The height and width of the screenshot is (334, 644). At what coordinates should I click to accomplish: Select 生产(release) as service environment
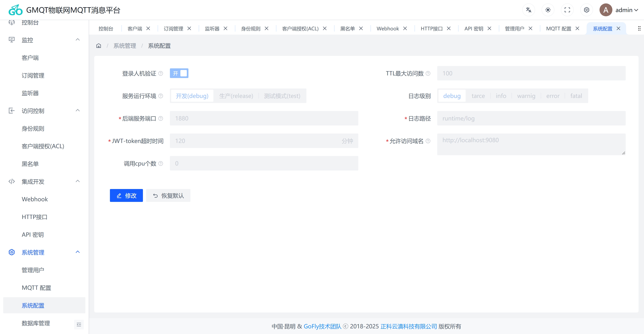pos(236,96)
